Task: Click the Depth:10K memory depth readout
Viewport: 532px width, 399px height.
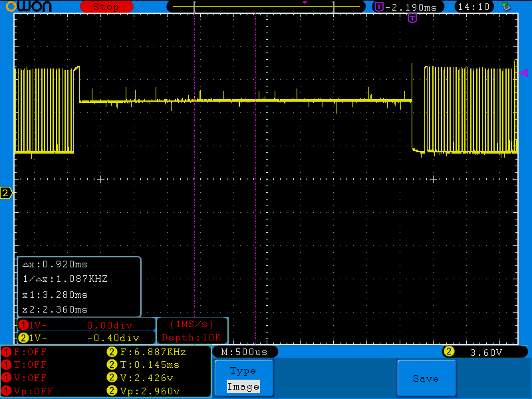Action: coord(192,338)
